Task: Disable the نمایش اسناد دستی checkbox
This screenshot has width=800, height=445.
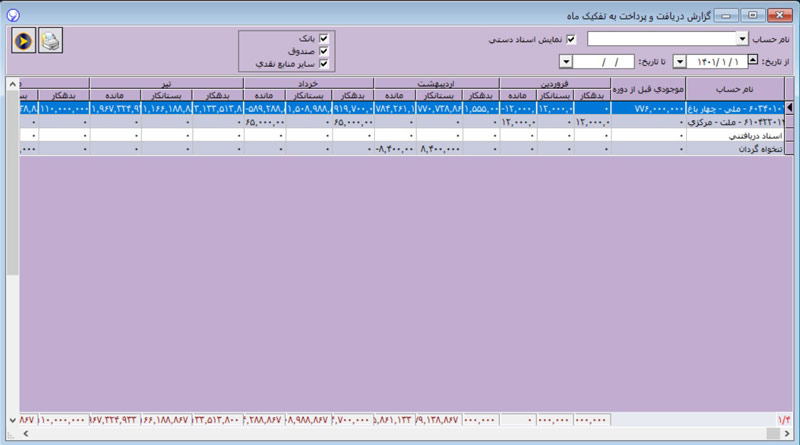Action: click(572, 39)
